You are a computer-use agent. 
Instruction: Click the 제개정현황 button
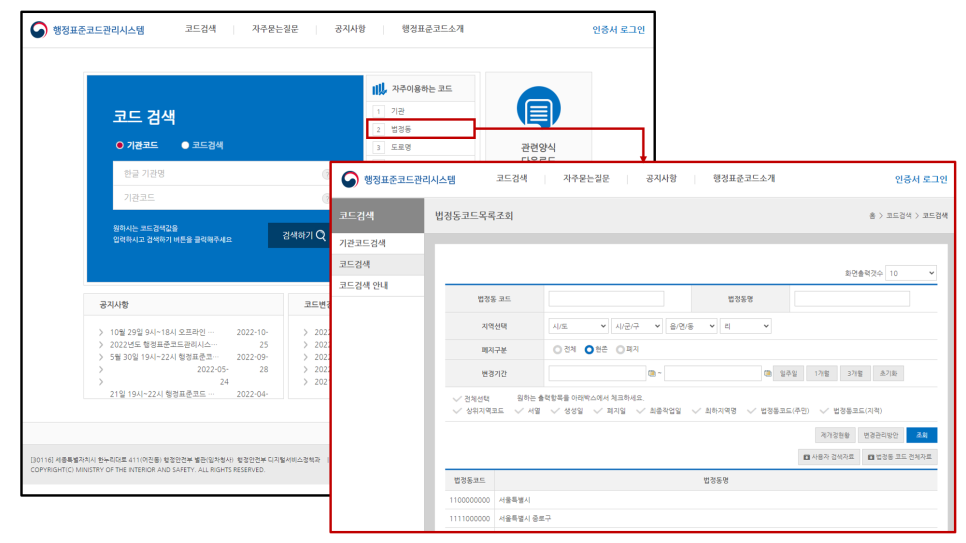pos(835,435)
